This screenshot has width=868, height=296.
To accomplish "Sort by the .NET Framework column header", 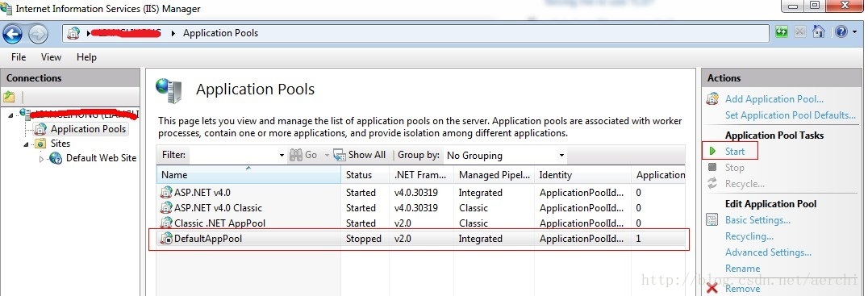I will [422, 175].
